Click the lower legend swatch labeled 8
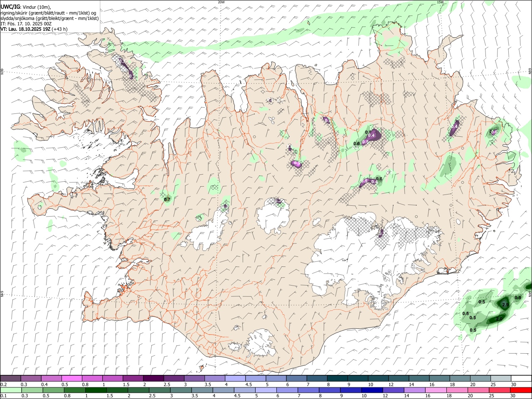 [329, 390]
